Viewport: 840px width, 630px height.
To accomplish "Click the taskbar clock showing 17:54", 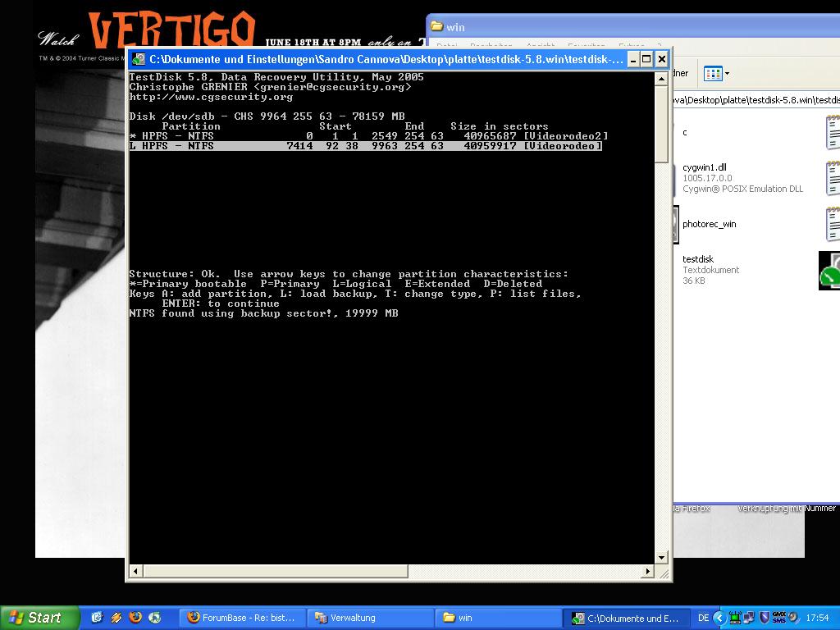I will (x=817, y=618).
